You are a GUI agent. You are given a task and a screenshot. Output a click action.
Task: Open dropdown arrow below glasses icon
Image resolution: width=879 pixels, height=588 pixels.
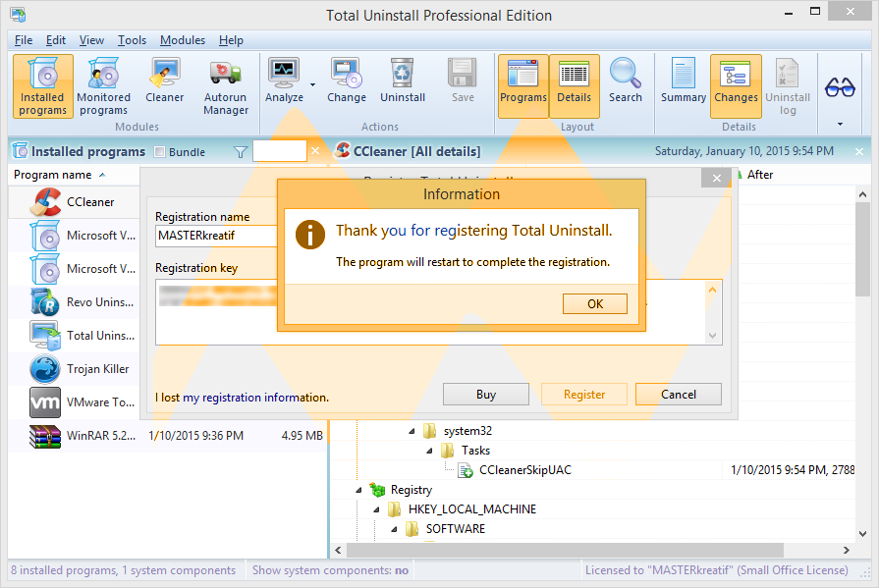tap(840, 124)
